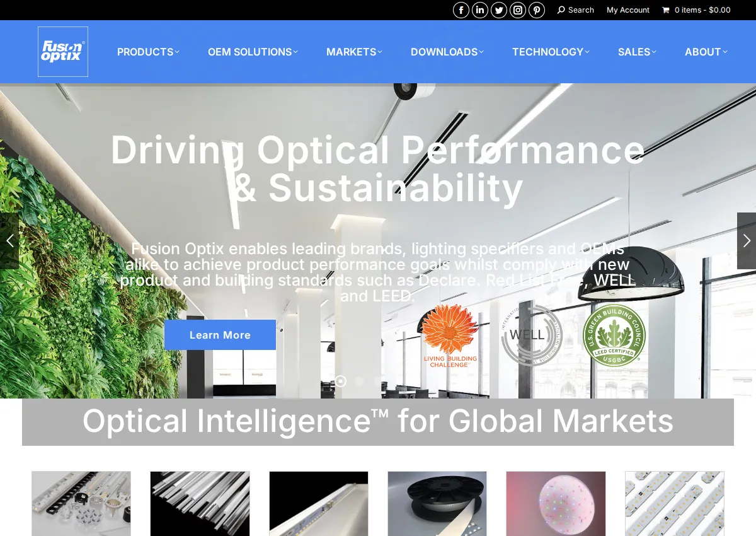Go to previous slide with left arrow

(9, 241)
